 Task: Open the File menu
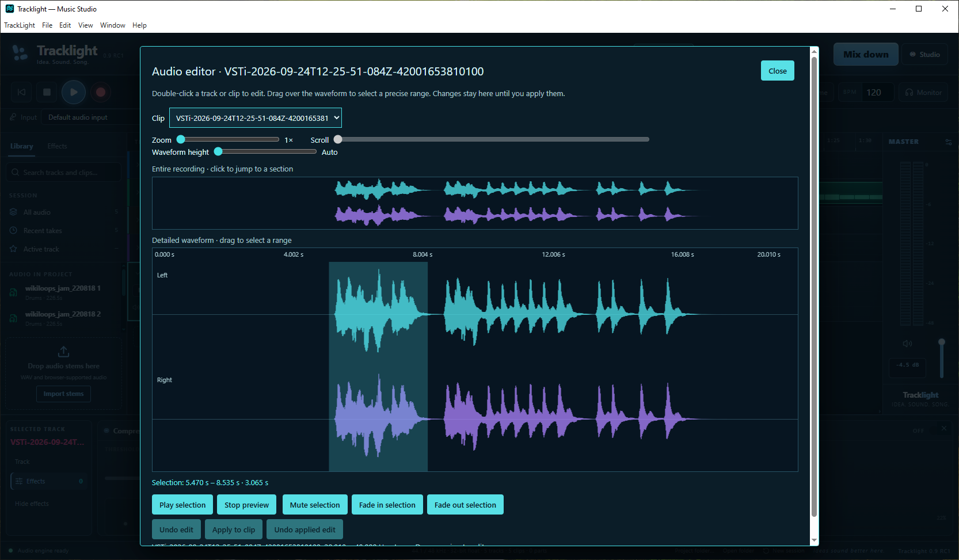[x=47, y=25]
